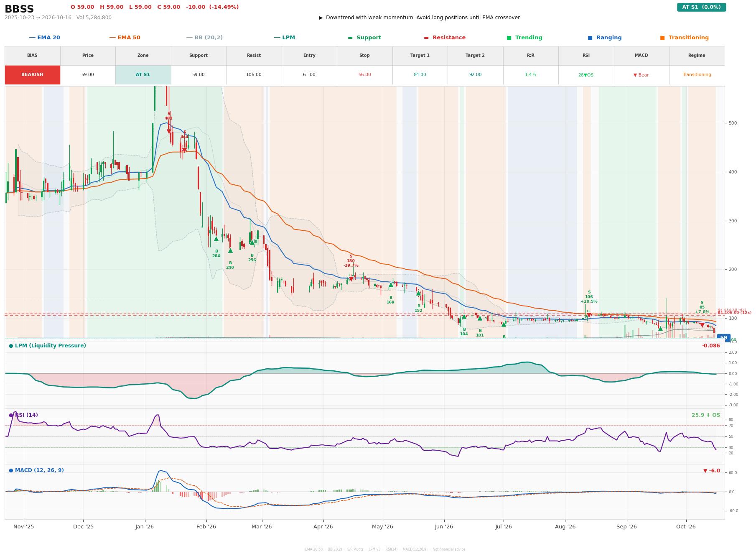Click the LPM reading -0.086

(x=711, y=346)
